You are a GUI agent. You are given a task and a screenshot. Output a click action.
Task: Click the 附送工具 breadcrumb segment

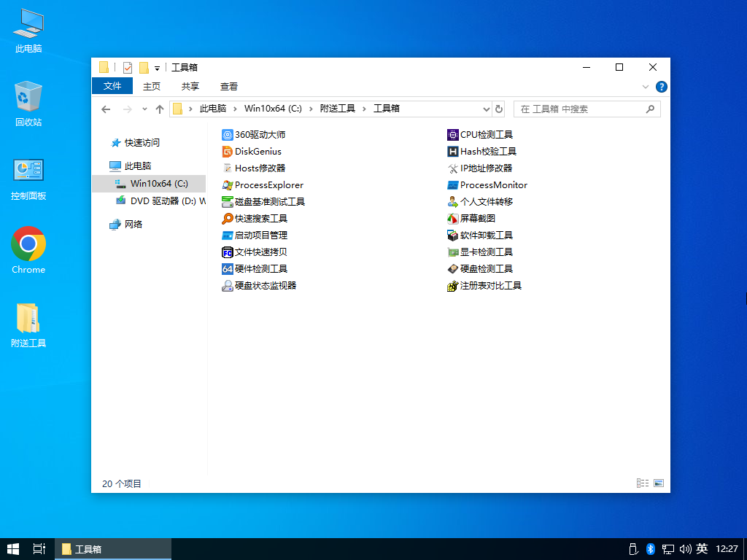click(x=337, y=109)
